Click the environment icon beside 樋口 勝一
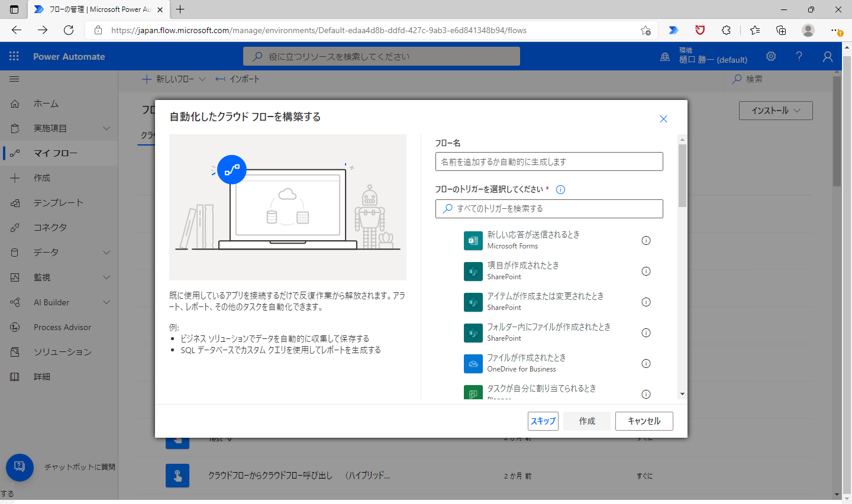 pyautogui.click(x=665, y=57)
